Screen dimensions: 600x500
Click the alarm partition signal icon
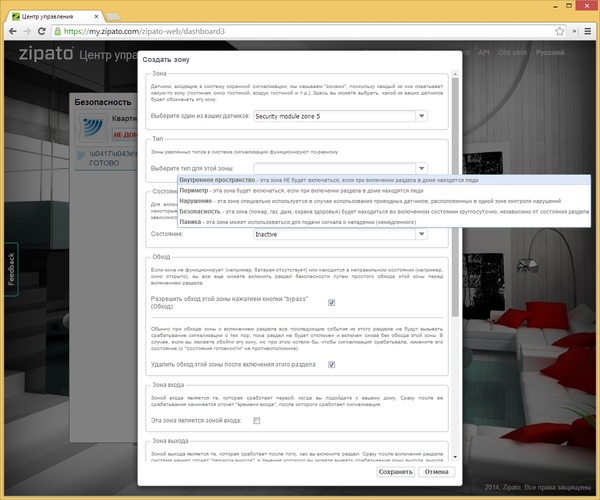[93, 127]
